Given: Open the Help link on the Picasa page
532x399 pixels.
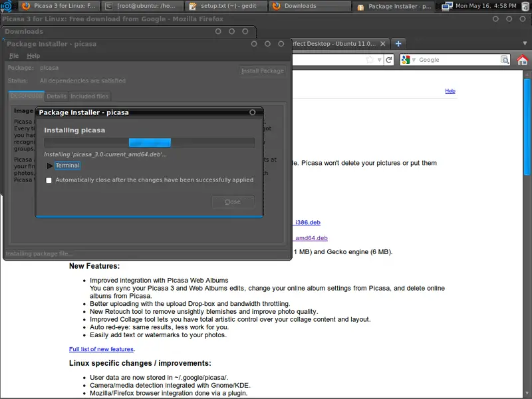Looking at the screenshot, I should [x=450, y=91].
